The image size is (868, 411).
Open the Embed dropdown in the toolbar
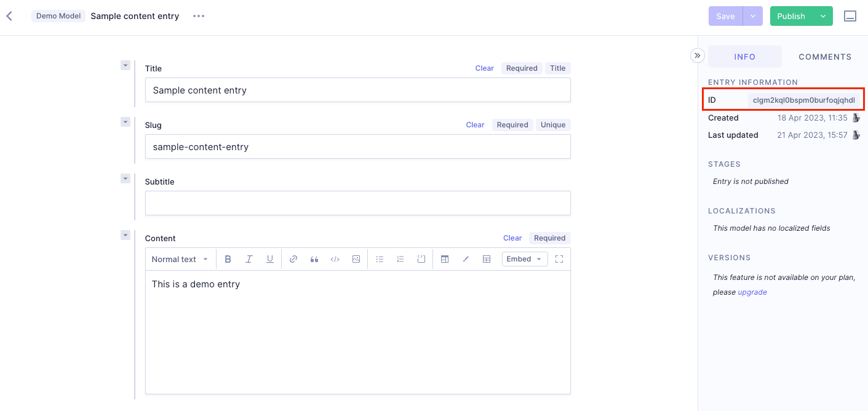click(x=524, y=258)
